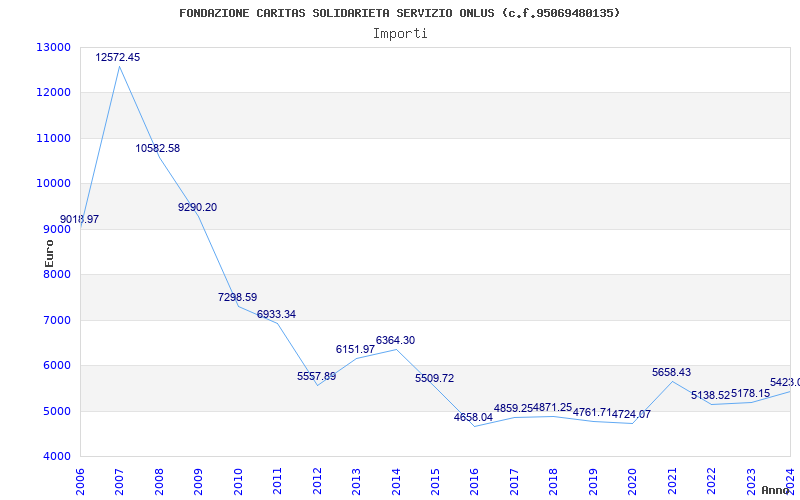This screenshot has height=500, width=800.
Task: Select the 7298.59 data label
Action: click(x=237, y=297)
